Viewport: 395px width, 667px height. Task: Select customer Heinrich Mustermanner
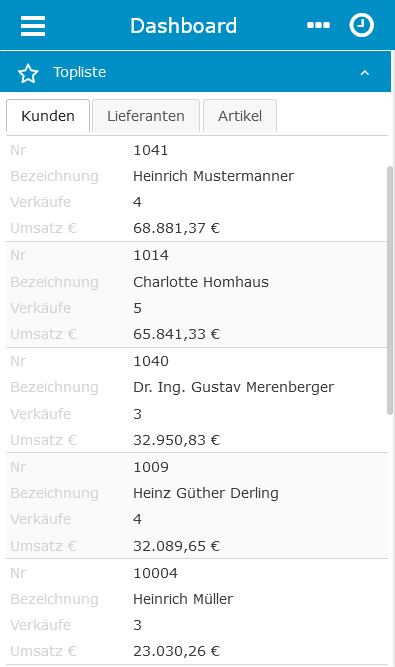pos(213,176)
